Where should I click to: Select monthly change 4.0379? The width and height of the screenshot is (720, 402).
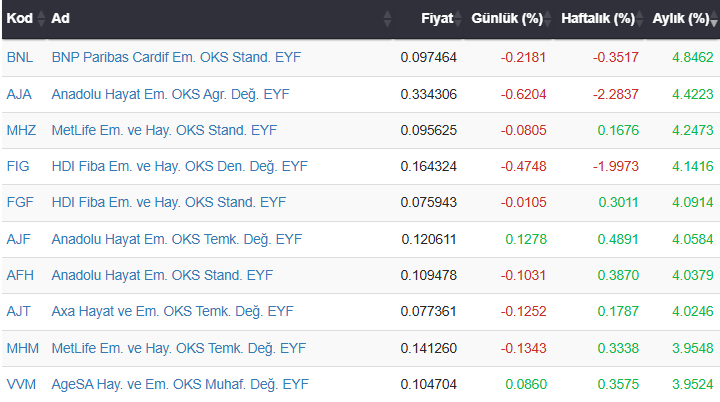coord(693,275)
